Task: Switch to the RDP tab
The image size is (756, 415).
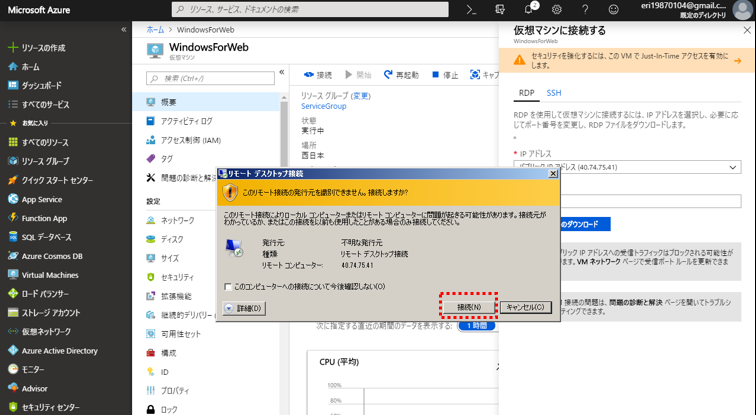Action: [x=526, y=93]
